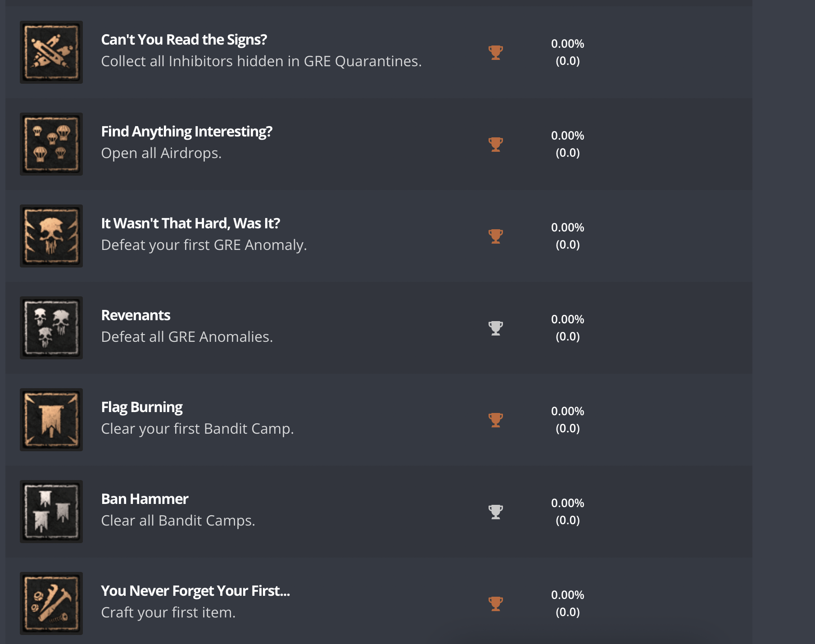Open "It Wasn't That Hard, Was It?" title
The height and width of the screenshot is (644, 815).
tap(190, 223)
